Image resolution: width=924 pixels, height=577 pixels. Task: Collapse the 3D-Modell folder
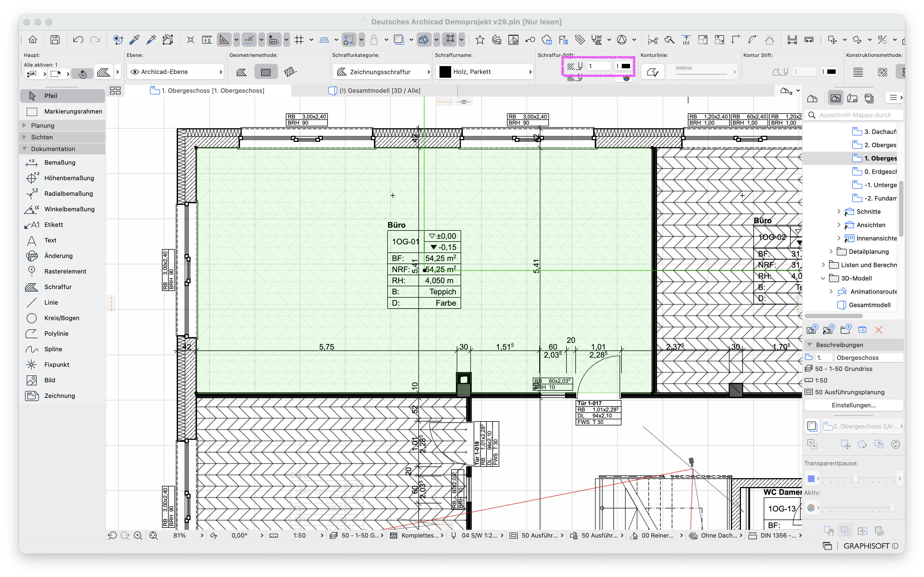823,278
